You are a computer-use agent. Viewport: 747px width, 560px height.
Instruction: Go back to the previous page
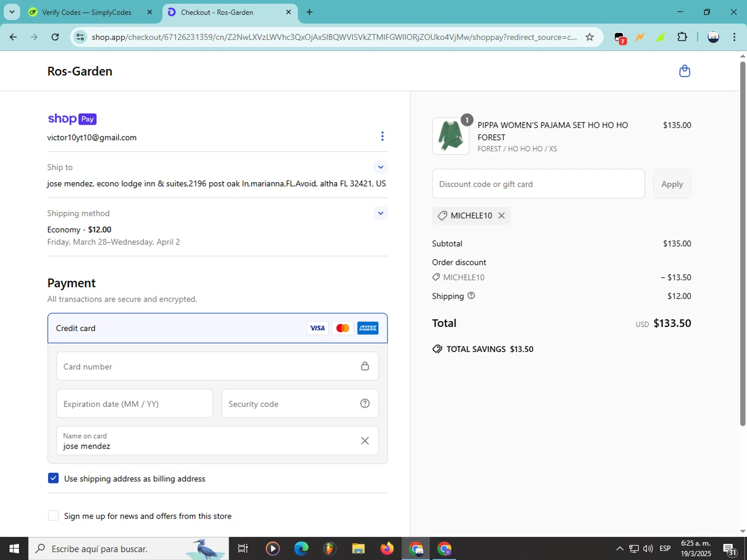[x=13, y=37]
